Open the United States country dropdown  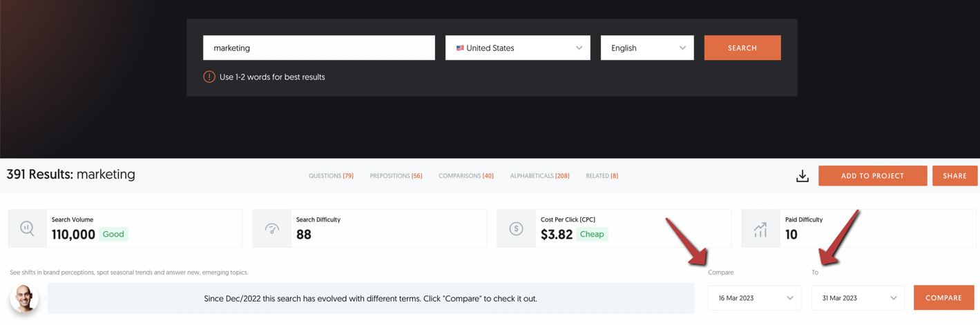coord(517,48)
